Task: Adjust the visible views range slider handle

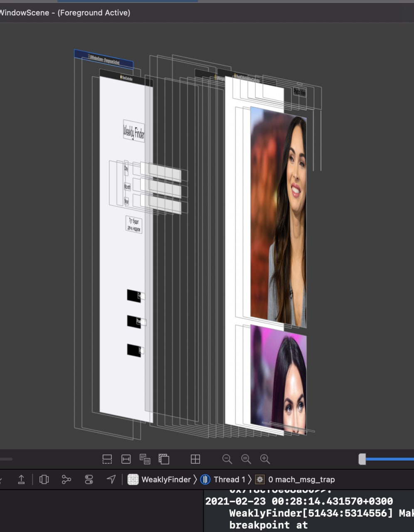Action: pos(362,459)
